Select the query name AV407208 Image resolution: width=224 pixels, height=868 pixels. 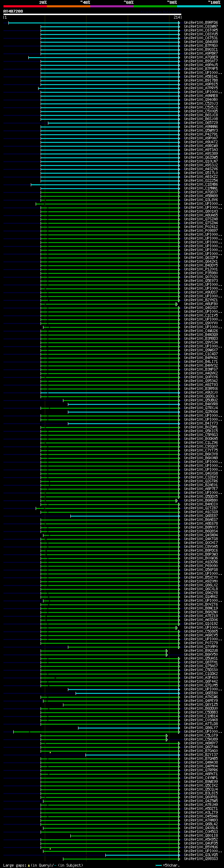(x=13, y=11)
